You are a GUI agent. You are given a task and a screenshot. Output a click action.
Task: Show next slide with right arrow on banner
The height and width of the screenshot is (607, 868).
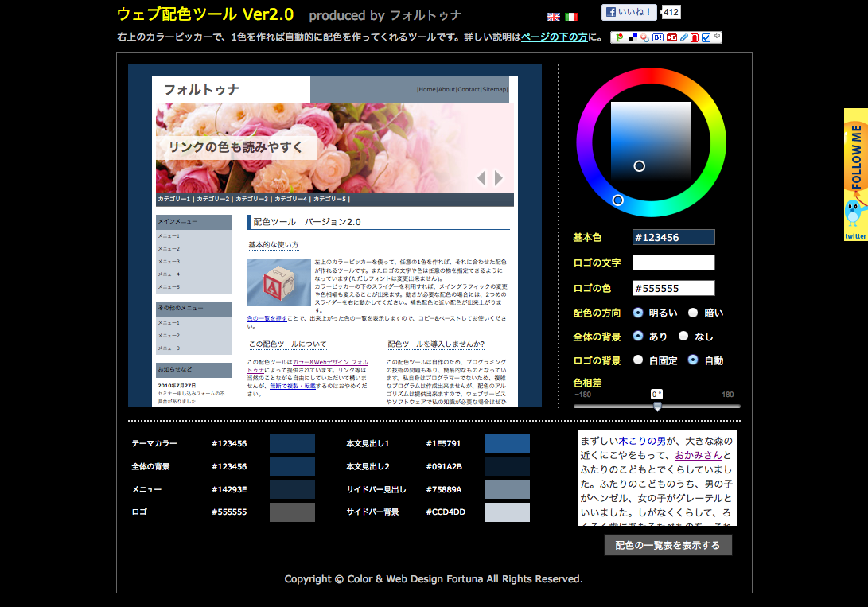point(499,178)
